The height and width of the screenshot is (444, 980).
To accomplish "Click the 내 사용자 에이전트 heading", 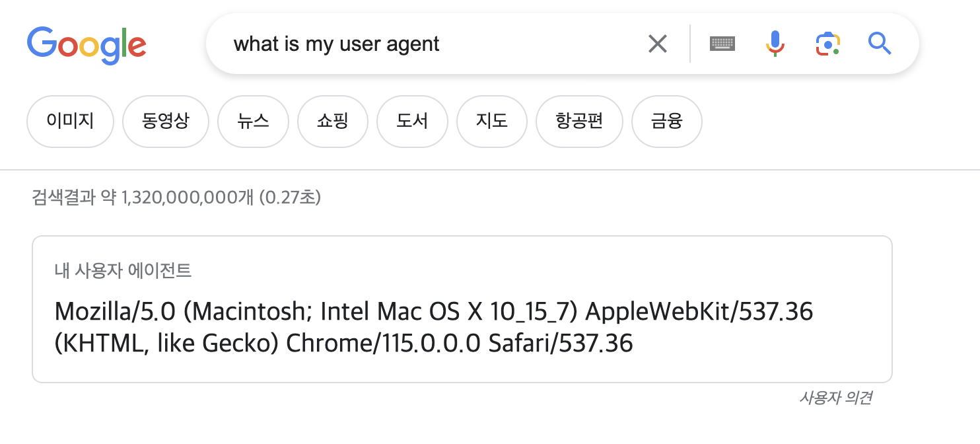I will [x=123, y=270].
